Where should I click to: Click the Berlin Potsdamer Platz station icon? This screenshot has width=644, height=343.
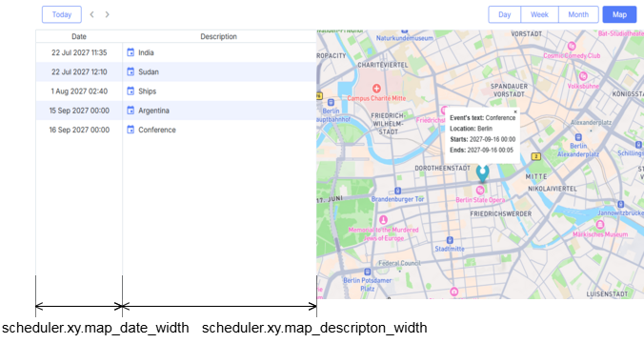pyautogui.click(x=367, y=272)
